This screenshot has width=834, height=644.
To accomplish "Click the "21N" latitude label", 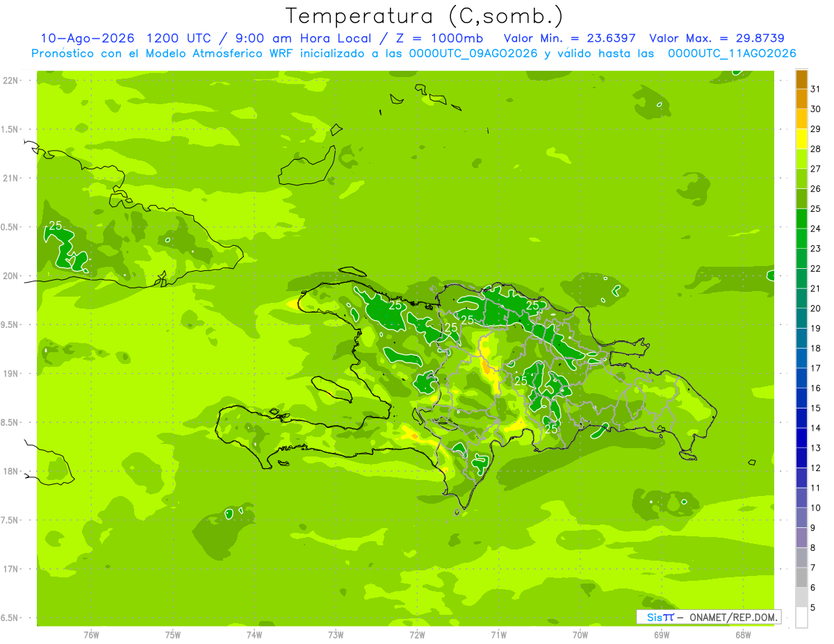I will tap(10, 178).
